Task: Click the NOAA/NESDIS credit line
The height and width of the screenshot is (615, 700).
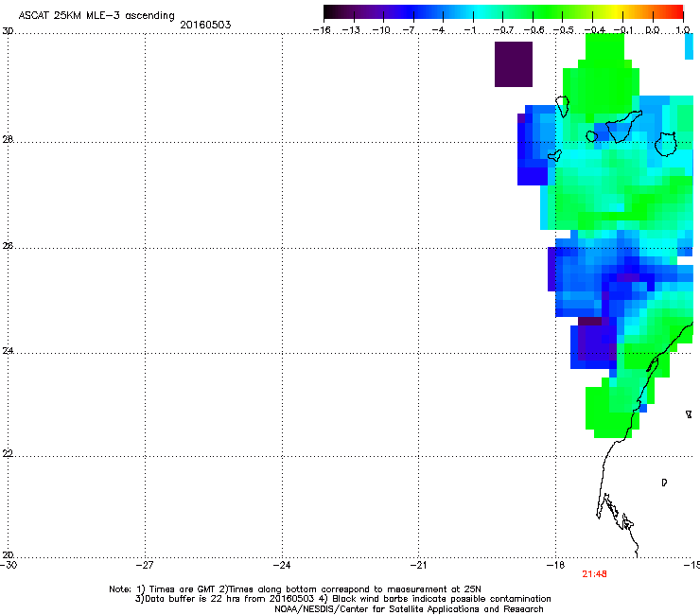Action: 409,609
